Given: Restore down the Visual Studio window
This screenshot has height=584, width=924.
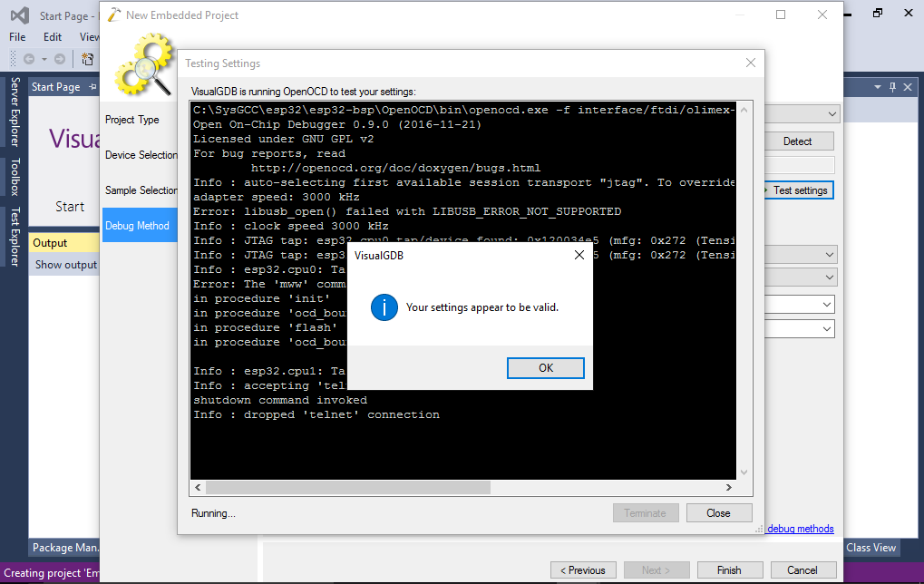Looking at the screenshot, I should click(x=878, y=13).
